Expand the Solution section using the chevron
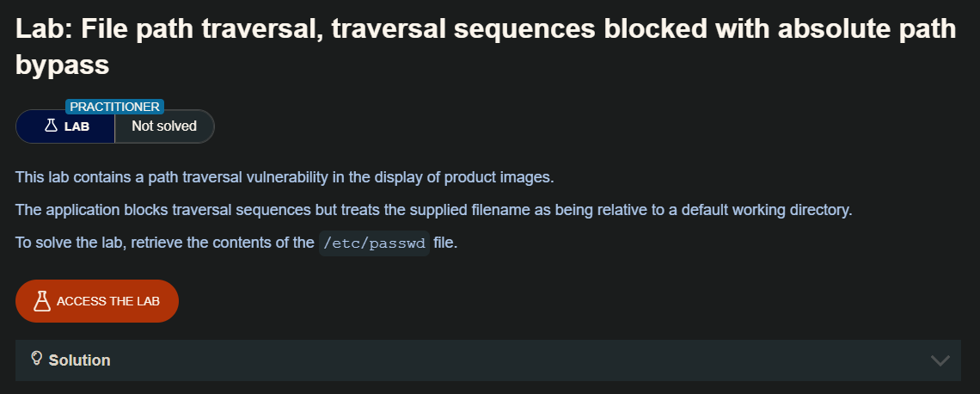This screenshot has width=980, height=394. coord(940,360)
